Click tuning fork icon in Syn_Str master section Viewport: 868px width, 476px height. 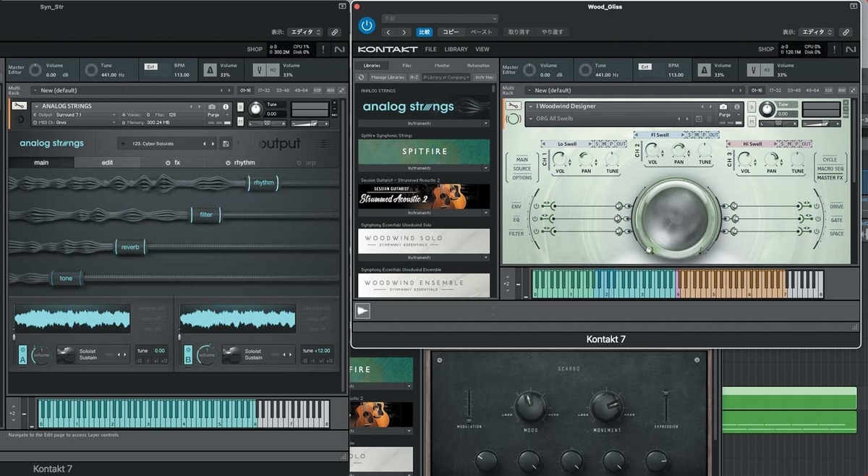pos(259,69)
